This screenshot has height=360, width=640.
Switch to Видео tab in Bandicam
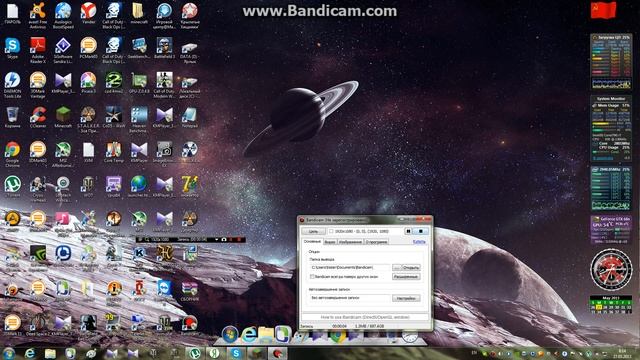pos(330,242)
